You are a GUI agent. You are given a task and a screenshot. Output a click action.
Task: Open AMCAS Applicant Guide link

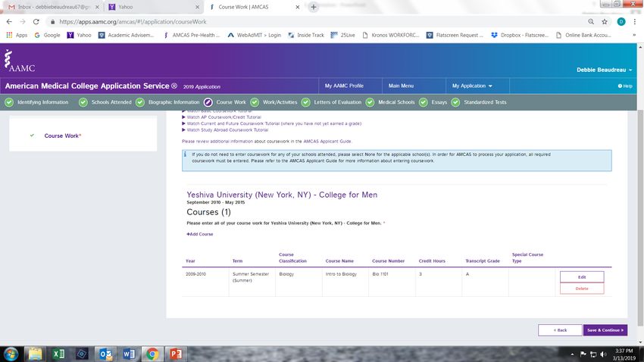pyautogui.click(x=327, y=141)
